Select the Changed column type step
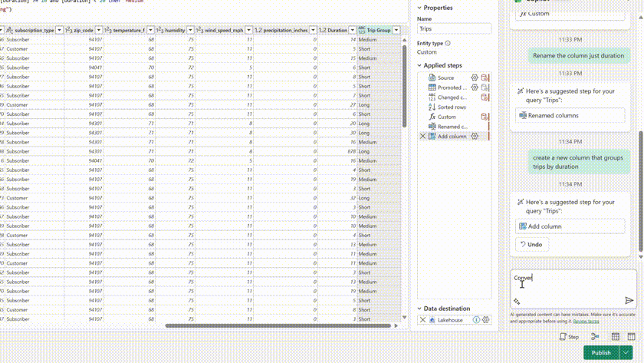The width and height of the screenshot is (644, 363). pyautogui.click(x=452, y=97)
